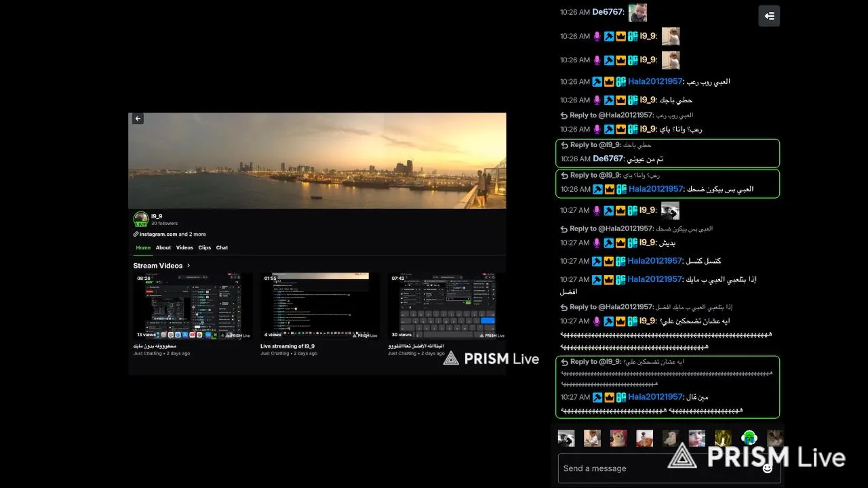Screen dimensions: 868x488
Task: Click the crown badge on the 'كنسل كنسل' message
Action: click(x=609, y=261)
